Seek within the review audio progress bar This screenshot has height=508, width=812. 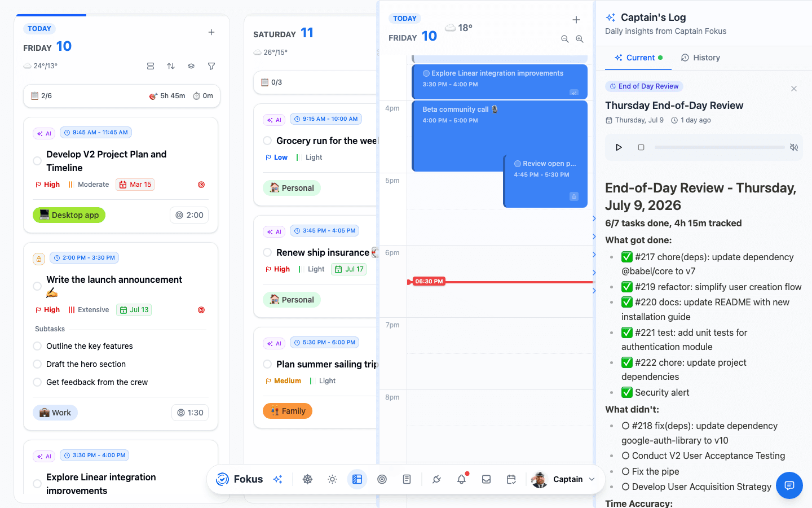720,147
